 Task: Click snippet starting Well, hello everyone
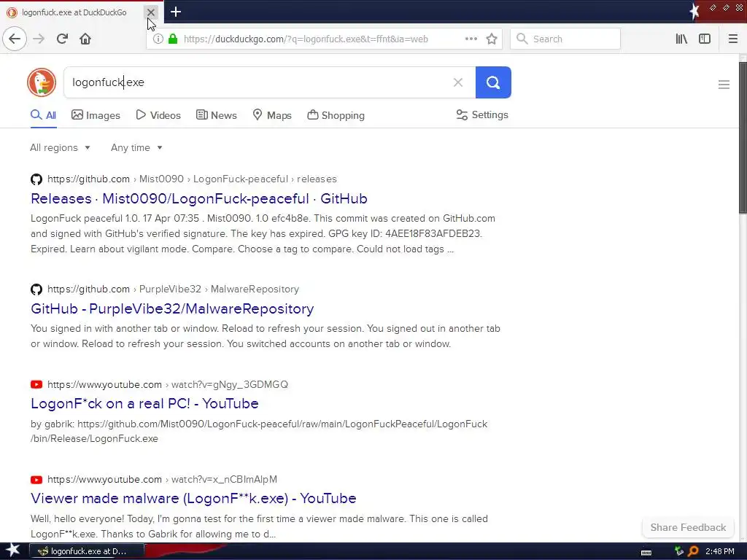[x=259, y=526]
